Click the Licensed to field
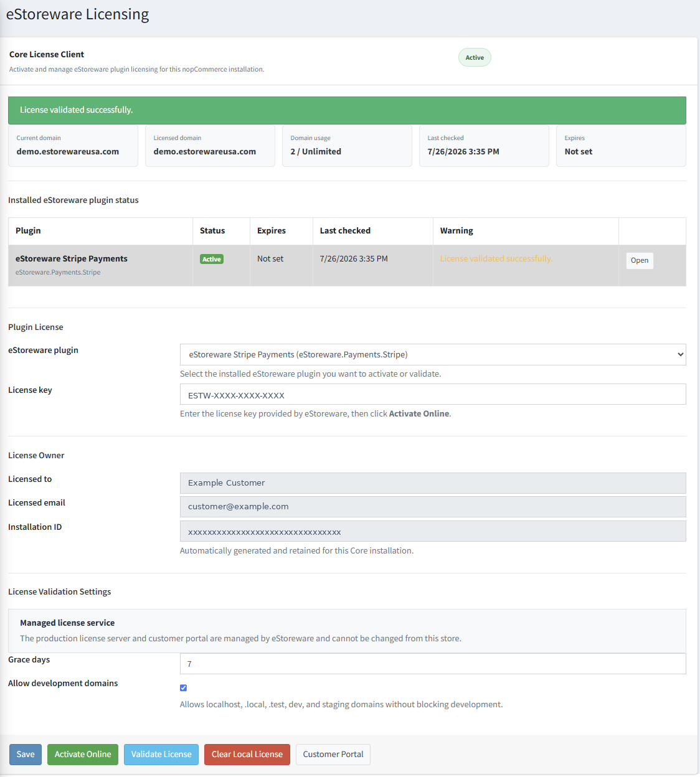 point(433,483)
